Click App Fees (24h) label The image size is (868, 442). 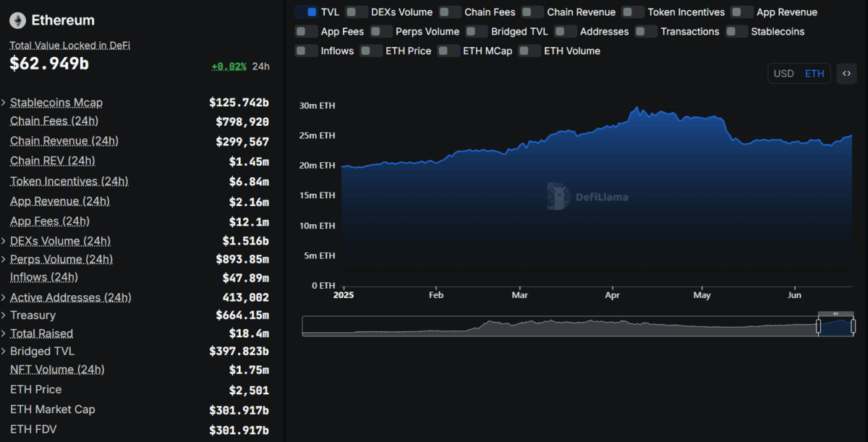pos(50,221)
